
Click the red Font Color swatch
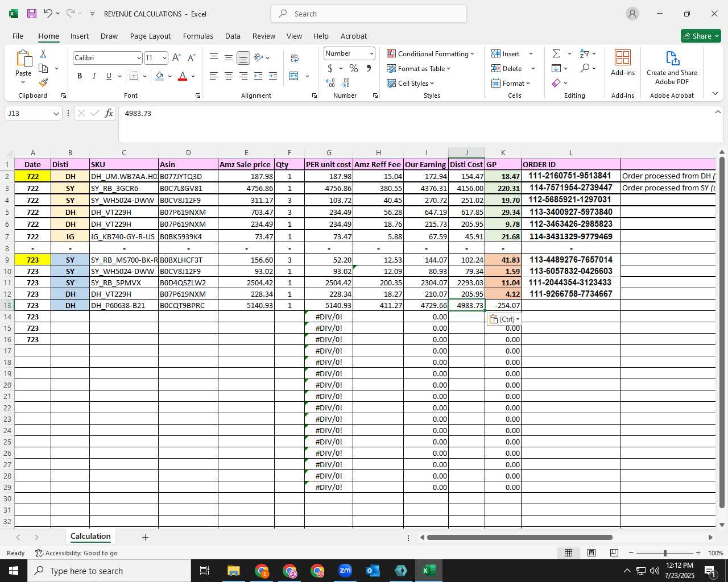tap(183, 76)
